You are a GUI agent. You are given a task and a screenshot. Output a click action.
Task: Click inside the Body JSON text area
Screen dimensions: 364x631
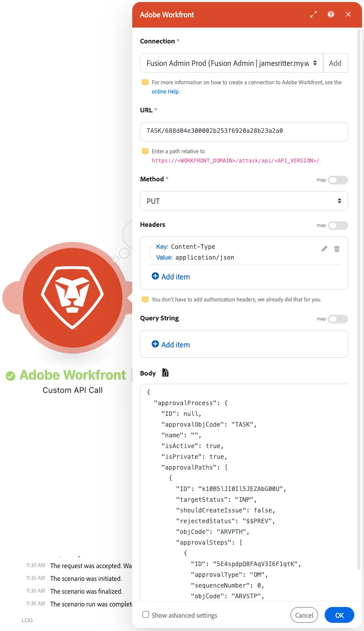244,493
